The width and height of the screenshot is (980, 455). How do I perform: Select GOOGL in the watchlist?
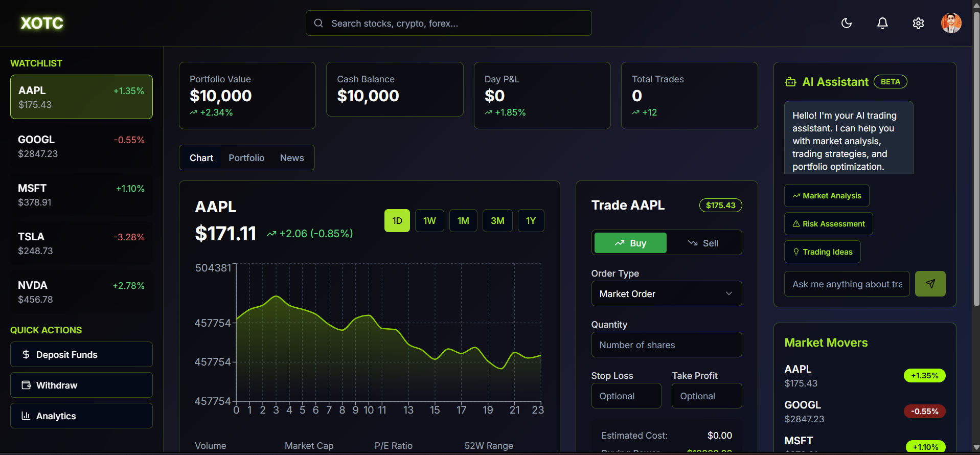coord(81,146)
